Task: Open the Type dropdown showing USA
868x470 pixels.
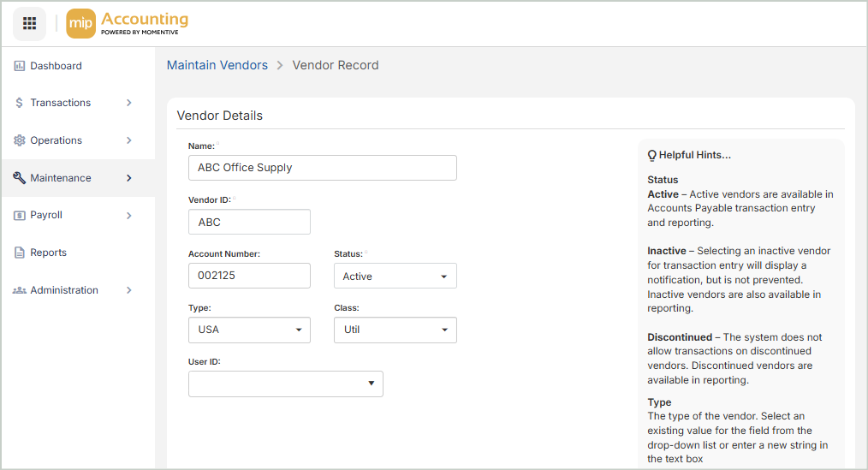Action: 249,330
